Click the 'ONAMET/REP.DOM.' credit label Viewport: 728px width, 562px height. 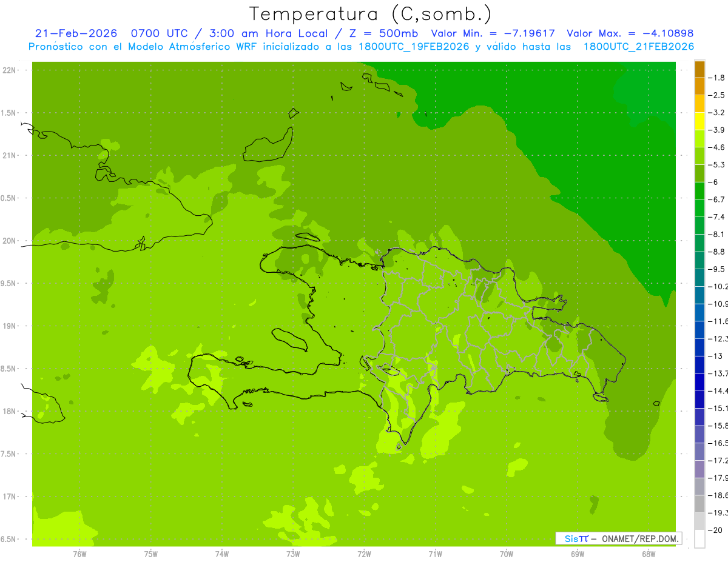pyautogui.click(x=639, y=538)
